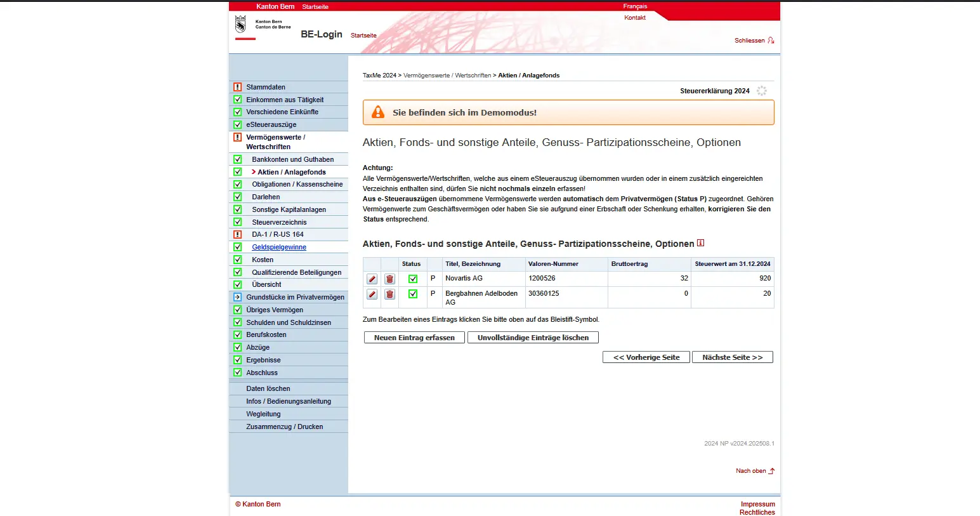Click the trash icon for Novartis AG
Screen dimensions: 980x516
point(389,279)
